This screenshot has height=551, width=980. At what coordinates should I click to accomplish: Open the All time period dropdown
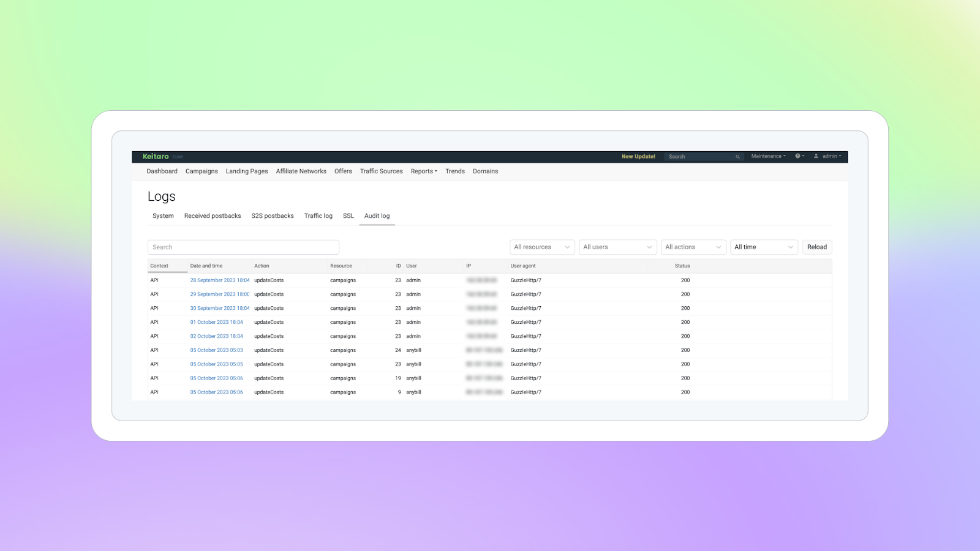pyautogui.click(x=764, y=247)
